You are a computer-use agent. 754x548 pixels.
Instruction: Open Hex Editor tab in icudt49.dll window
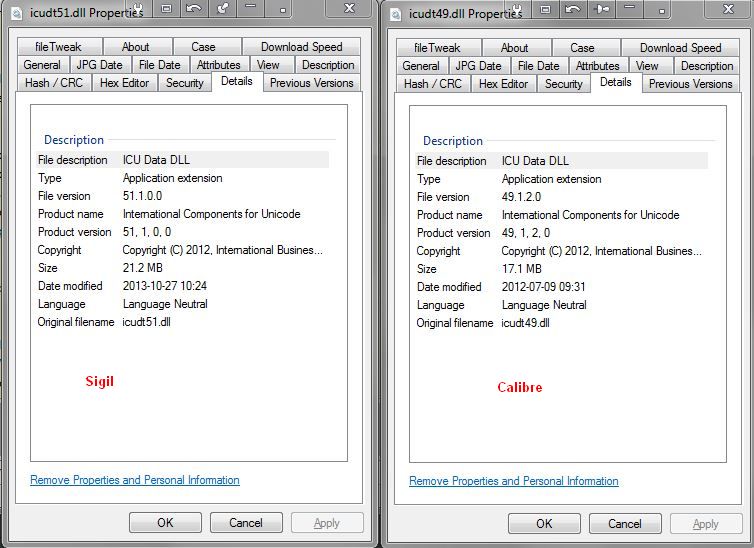click(503, 84)
